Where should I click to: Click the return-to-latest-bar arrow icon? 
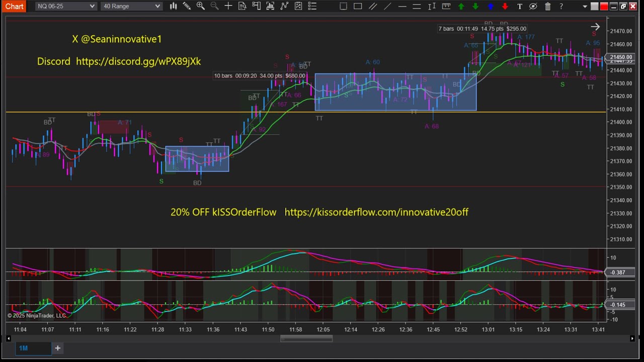click(x=595, y=27)
